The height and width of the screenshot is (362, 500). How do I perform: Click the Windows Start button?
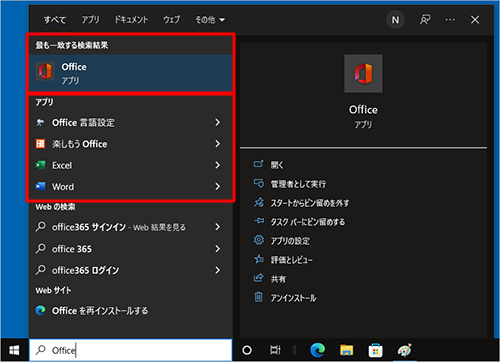point(14,350)
